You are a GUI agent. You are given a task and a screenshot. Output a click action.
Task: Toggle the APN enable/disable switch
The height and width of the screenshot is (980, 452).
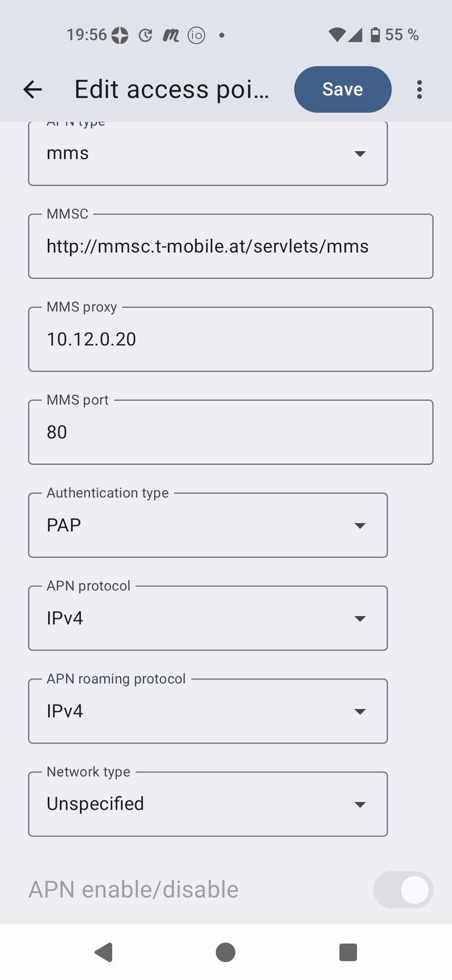[403, 890]
